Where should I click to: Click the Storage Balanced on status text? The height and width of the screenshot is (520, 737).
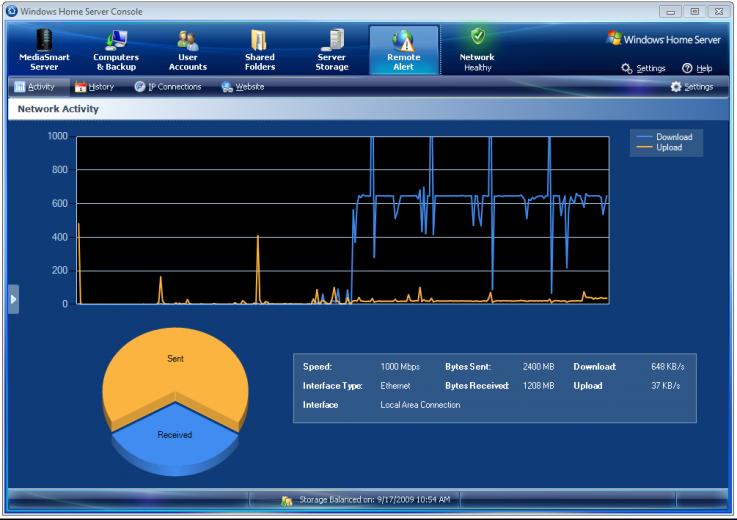(375, 500)
